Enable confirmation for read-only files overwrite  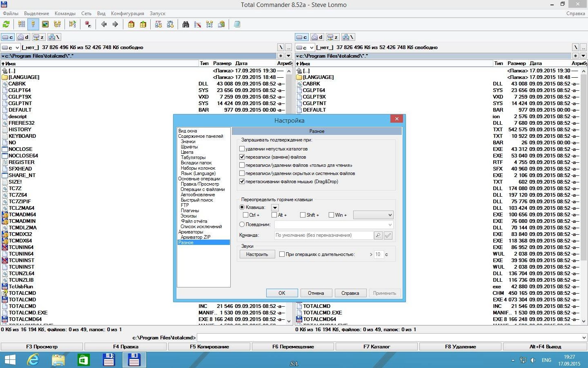[x=242, y=165]
